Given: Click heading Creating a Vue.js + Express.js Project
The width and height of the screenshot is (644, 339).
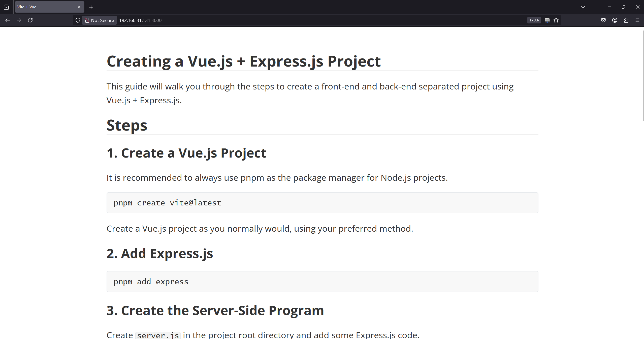Looking at the screenshot, I should (x=243, y=61).
